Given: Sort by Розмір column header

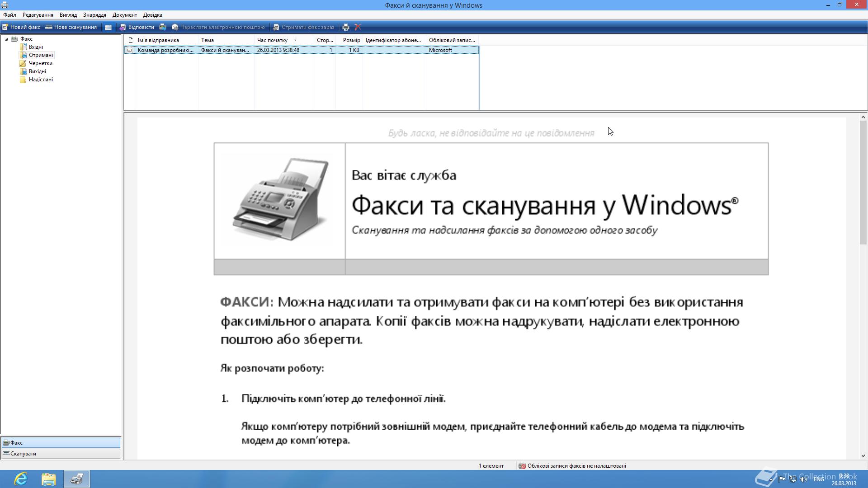Looking at the screenshot, I should [349, 40].
